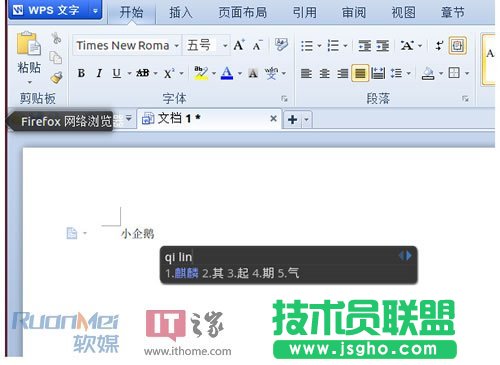Viewport: 500px width, 365px height.
Task: Click the character shading A icon
Action: click(x=253, y=73)
